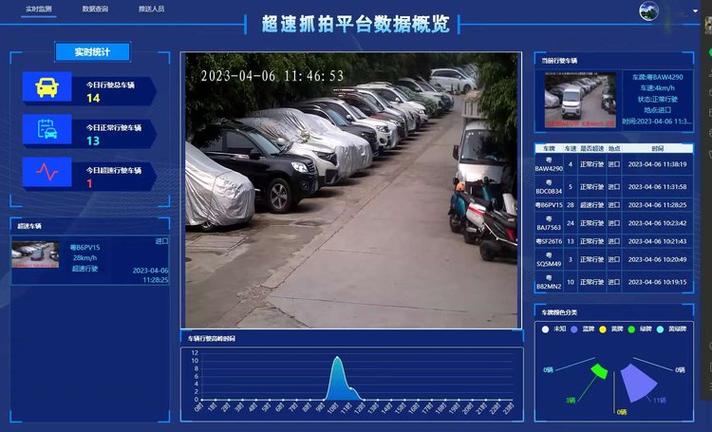This screenshot has height=432, width=712.
Task: Select the B82MN2 plate cell
Action: 549,282
